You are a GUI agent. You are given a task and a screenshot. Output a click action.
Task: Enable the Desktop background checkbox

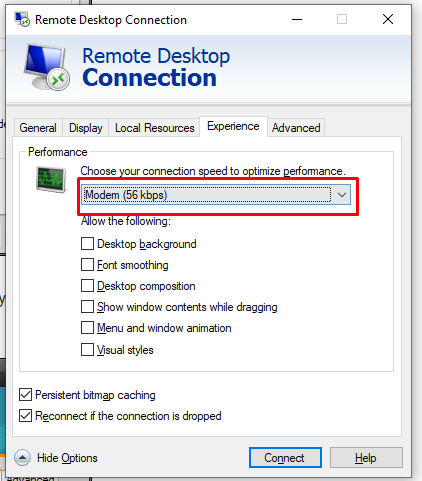point(87,244)
